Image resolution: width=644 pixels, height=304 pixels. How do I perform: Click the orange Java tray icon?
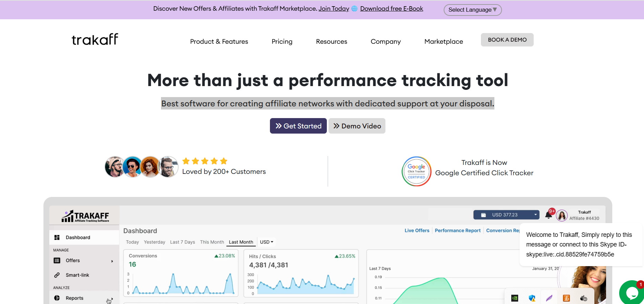(566, 298)
